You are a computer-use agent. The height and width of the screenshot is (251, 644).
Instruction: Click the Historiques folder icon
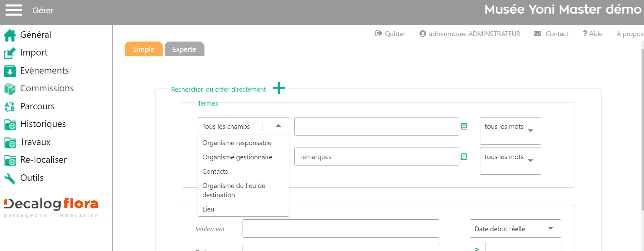click(10, 125)
